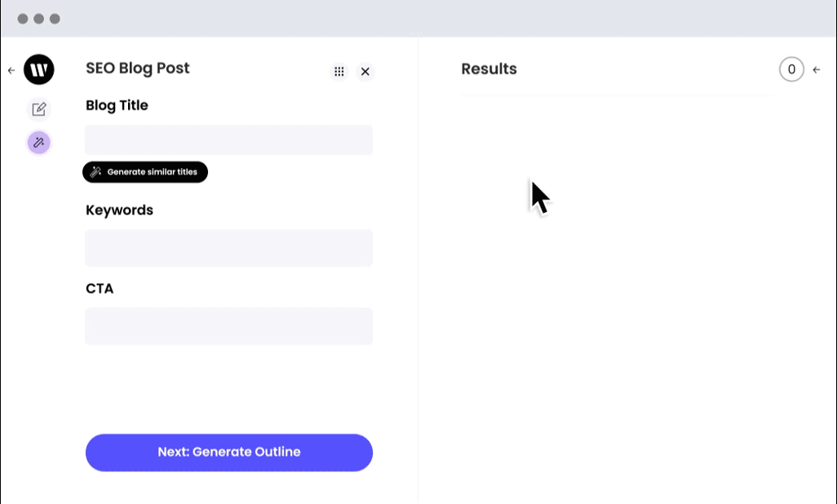The width and height of the screenshot is (837, 504).
Task: Open the templates grid dots icon
Action: [339, 72]
